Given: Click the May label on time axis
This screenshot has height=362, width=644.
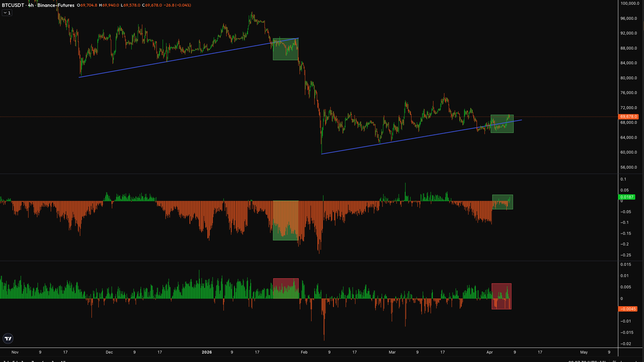Looking at the screenshot, I should pos(584,352).
